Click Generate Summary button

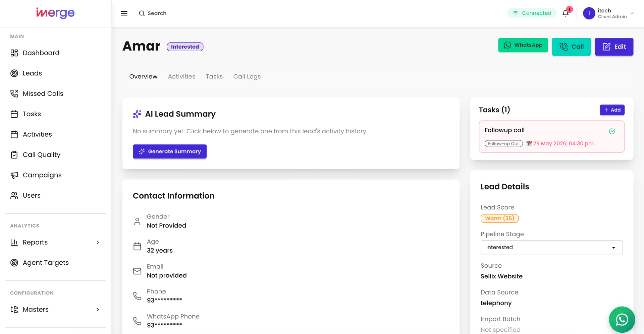170,151
